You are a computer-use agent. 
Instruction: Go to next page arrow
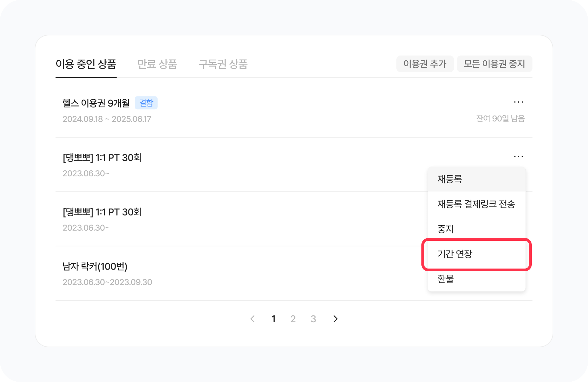click(335, 319)
